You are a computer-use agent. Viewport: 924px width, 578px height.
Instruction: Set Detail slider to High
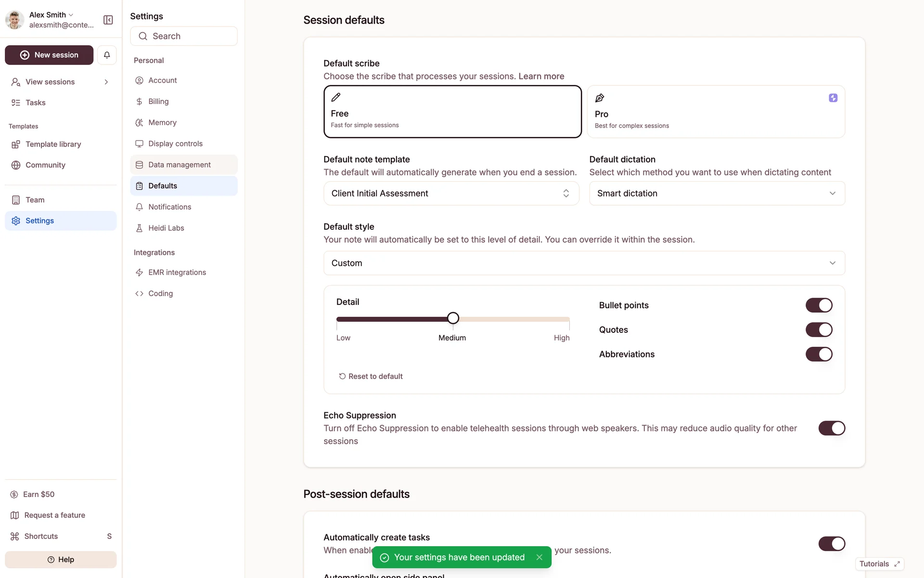[x=569, y=319]
